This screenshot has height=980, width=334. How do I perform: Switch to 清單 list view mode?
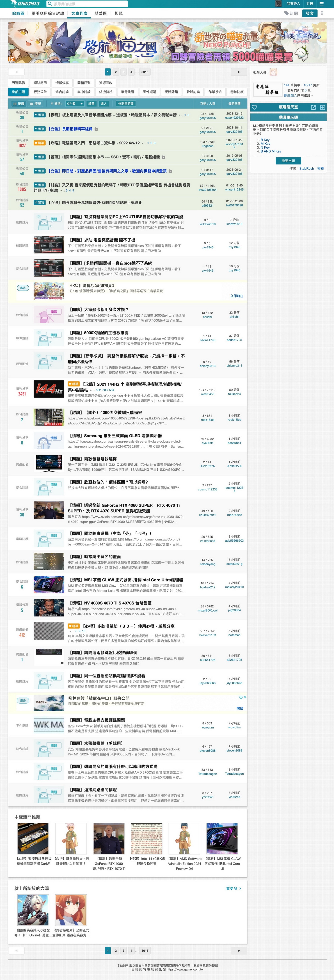pyautogui.click(x=36, y=103)
